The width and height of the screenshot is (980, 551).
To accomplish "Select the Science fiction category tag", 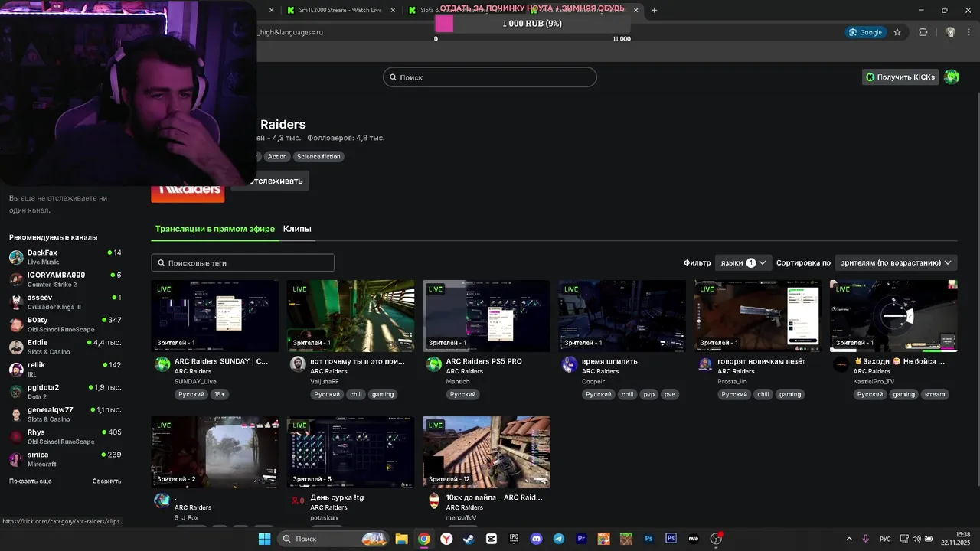I will [x=318, y=156].
